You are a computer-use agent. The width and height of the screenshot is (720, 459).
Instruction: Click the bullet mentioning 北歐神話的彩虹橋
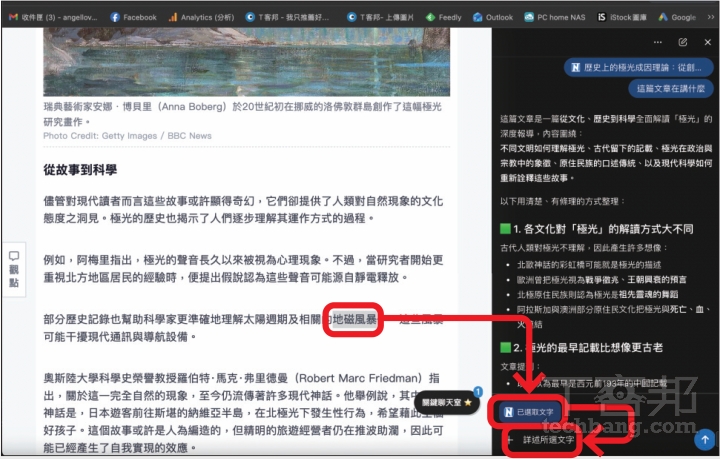click(x=589, y=265)
